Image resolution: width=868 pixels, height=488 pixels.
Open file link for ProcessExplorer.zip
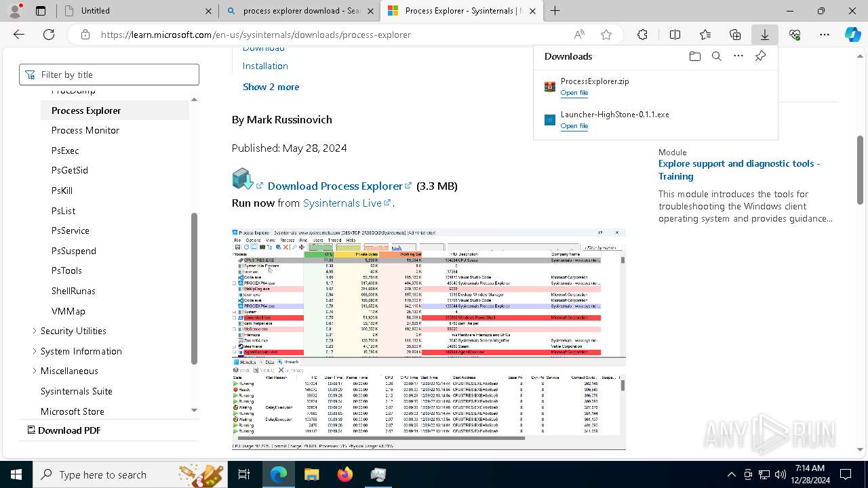pyautogui.click(x=574, y=93)
